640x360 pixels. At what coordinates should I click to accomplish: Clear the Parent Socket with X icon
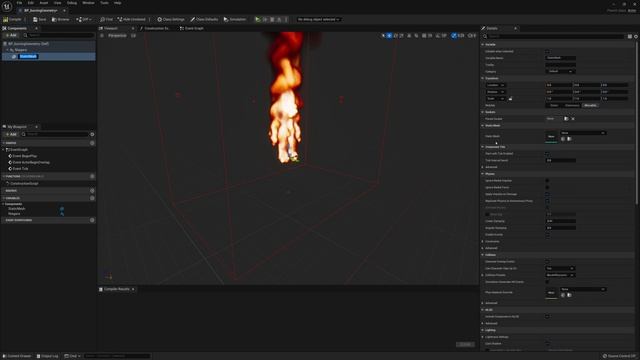click(x=573, y=119)
